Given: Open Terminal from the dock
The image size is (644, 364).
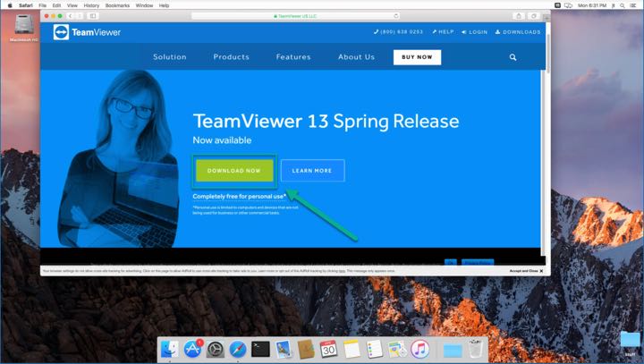Looking at the screenshot, I should [261, 349].
